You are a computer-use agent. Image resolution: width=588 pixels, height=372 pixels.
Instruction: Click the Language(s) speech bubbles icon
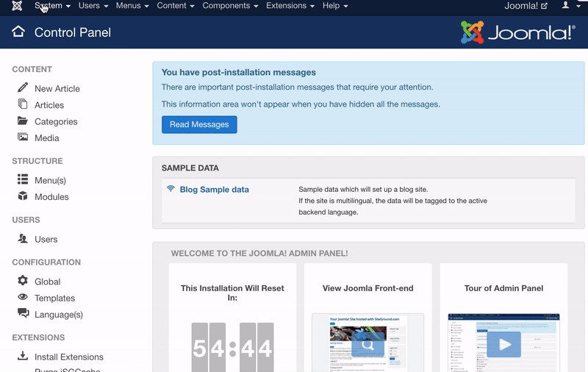click(x=23, y=312)
